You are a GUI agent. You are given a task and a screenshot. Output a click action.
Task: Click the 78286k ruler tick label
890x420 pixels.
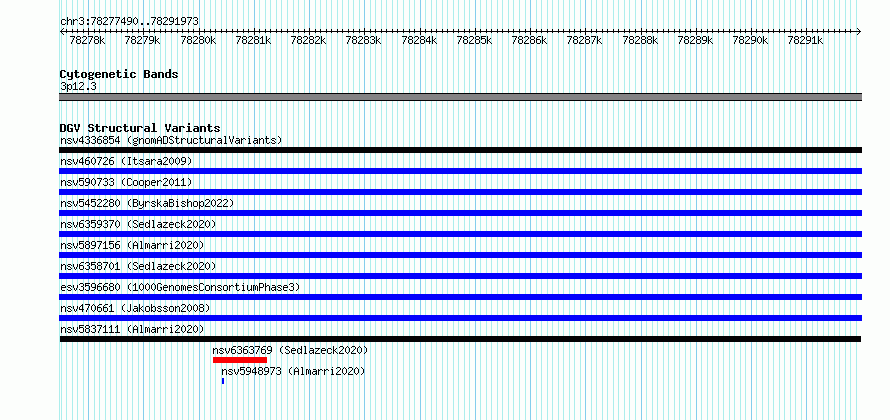[x=530, y=40]
